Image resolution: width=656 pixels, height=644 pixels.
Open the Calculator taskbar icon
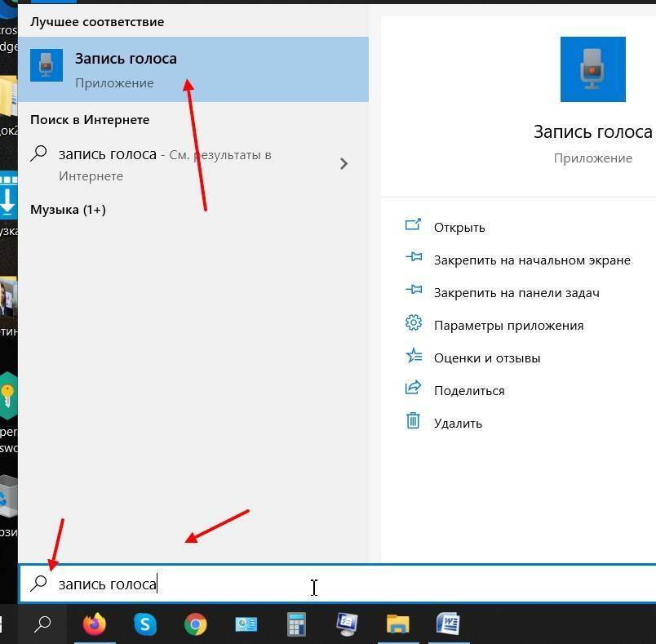pyautogui.click(x=296, y=624)
